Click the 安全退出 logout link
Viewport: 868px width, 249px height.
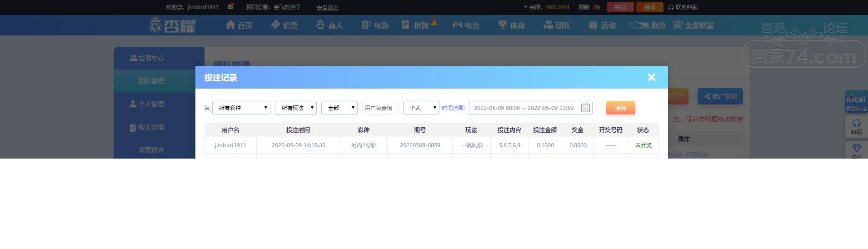coord(328,8)
